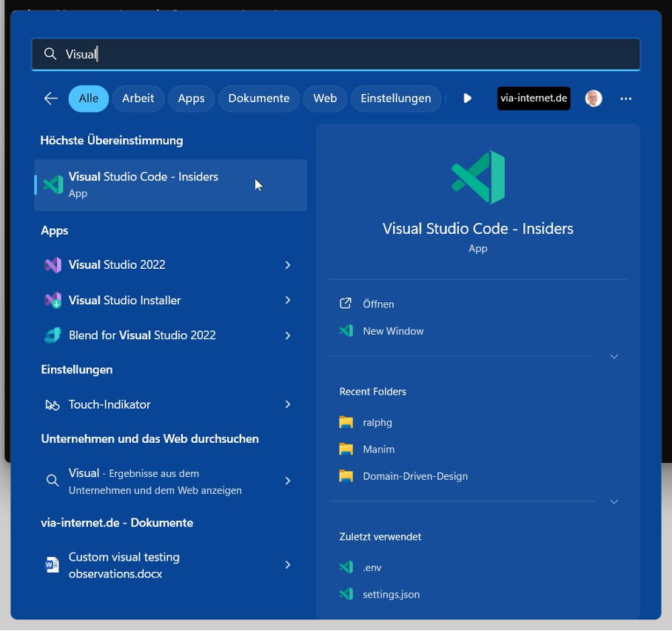Click the Touch-Indikator settings icon
Viewport: 672px width, 631px height.
pyautogui.click(x=53, y=405)
